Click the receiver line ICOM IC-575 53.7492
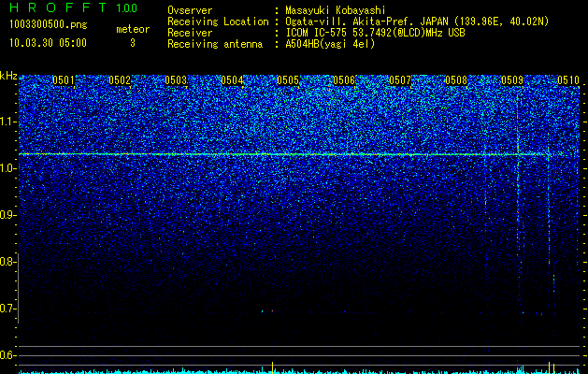This screenshot has width=588, height=374. 375,33
